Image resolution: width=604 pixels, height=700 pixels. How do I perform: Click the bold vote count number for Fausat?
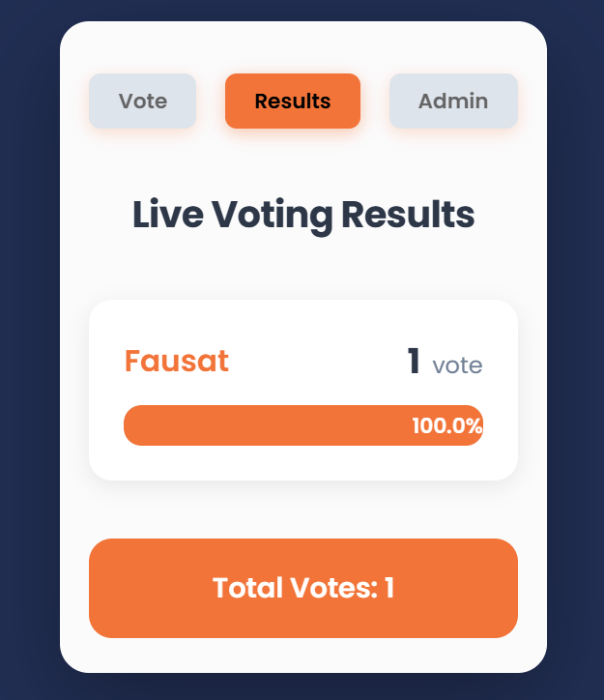(414, 362)
